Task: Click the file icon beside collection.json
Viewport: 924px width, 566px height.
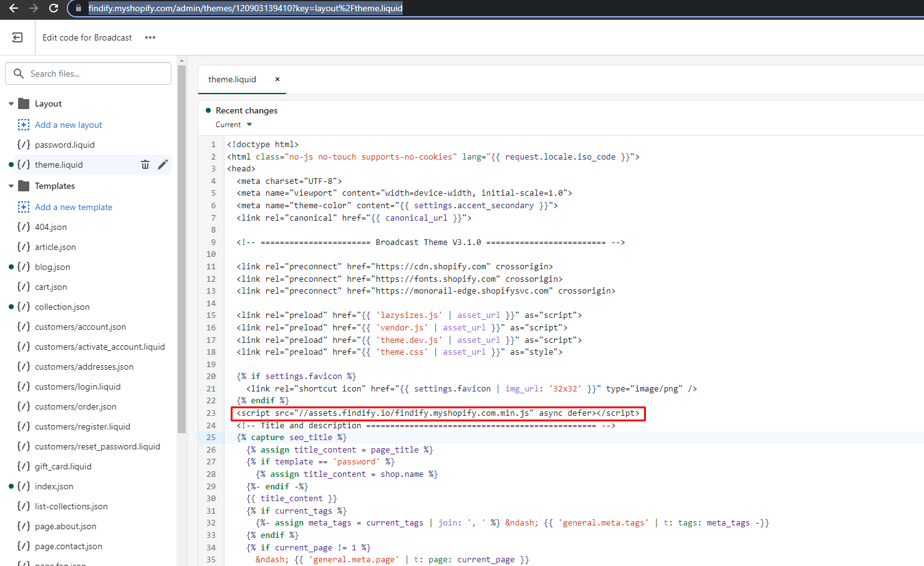Action: coord(24,307)
